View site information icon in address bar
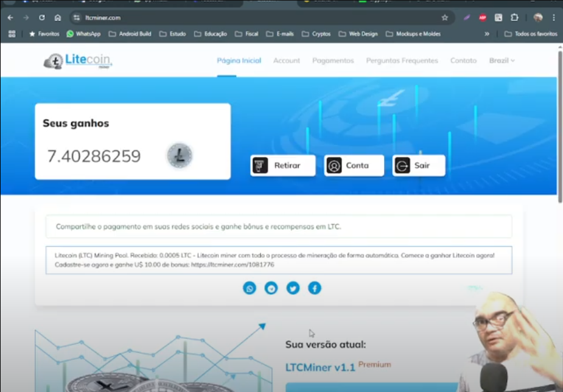 (76, 18)
